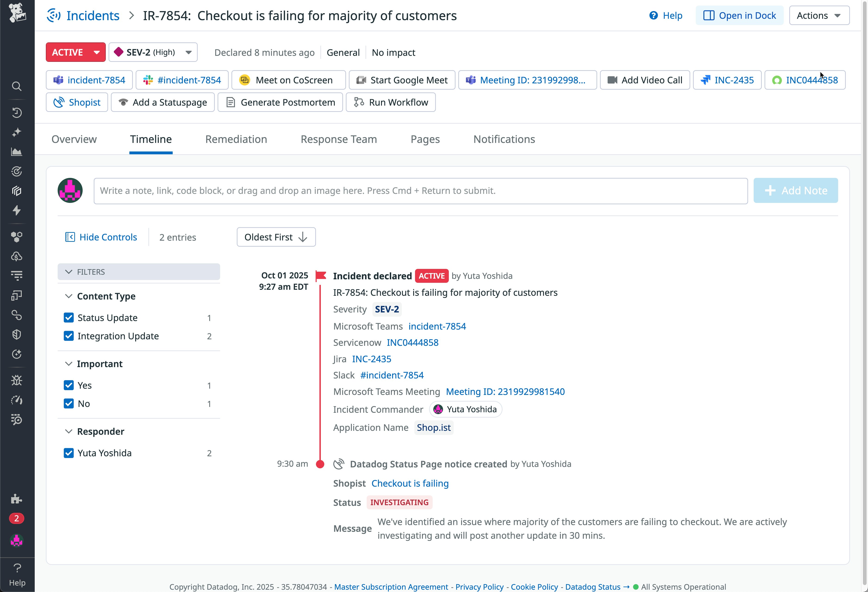Open the Checkout is failing status link
Image resolution: width=868 pixels, height=592 pixels.
click(x=410, y=483)
